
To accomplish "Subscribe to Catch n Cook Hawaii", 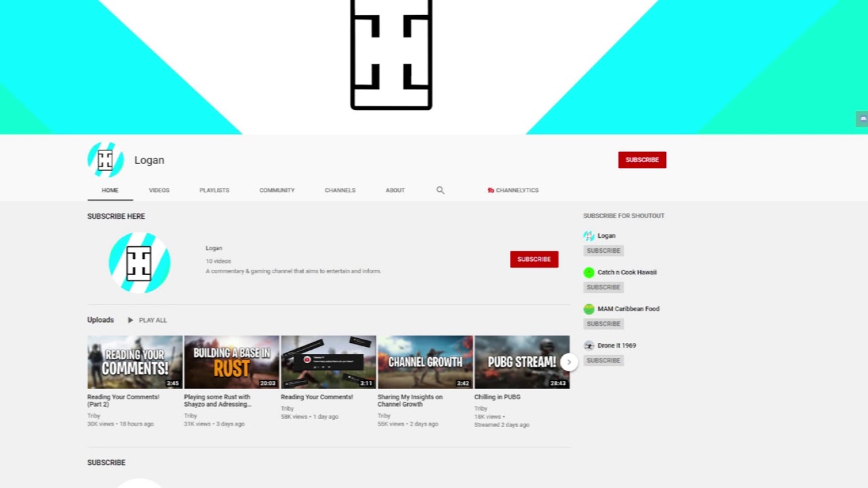I will point(604,287).
